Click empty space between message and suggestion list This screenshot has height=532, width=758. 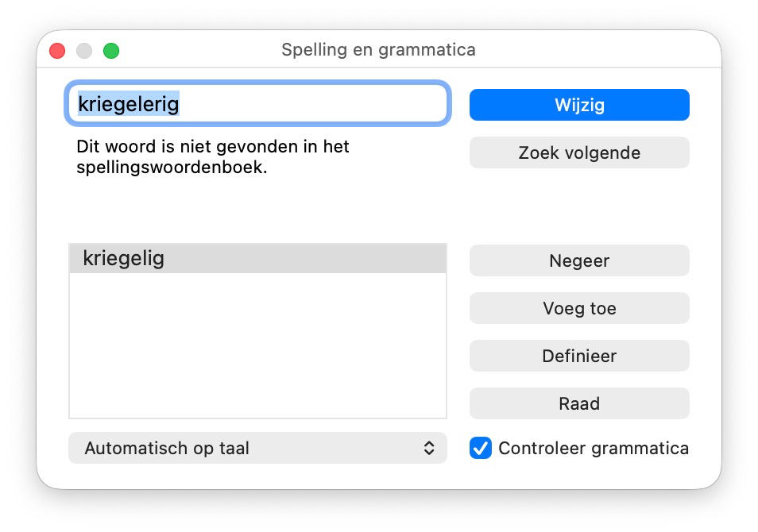(x=257, y=210)
